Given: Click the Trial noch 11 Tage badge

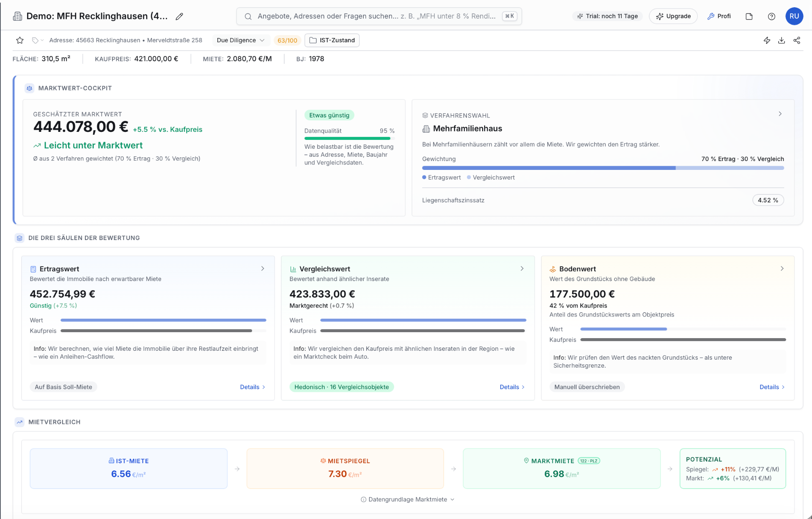Looking at the screenshot, I should click(607, 16).
